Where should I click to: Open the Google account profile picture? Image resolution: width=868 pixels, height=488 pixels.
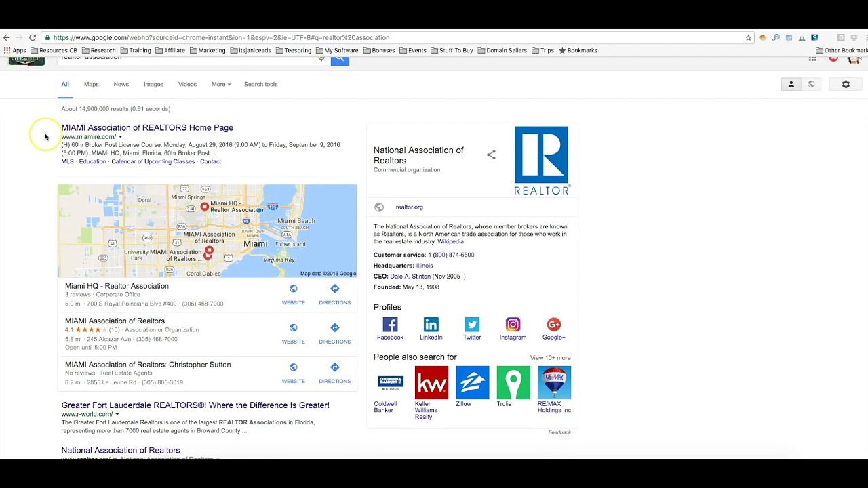(854, 60)
